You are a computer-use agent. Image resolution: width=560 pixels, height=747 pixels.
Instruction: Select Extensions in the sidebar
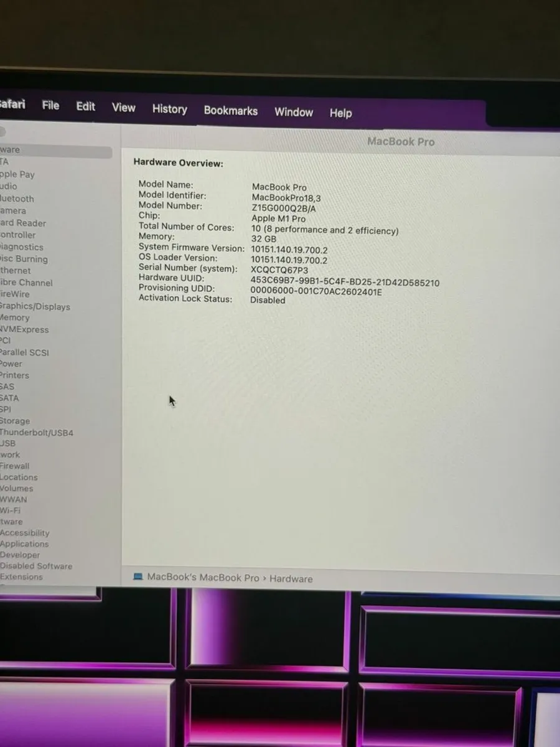tap(22, 577)
